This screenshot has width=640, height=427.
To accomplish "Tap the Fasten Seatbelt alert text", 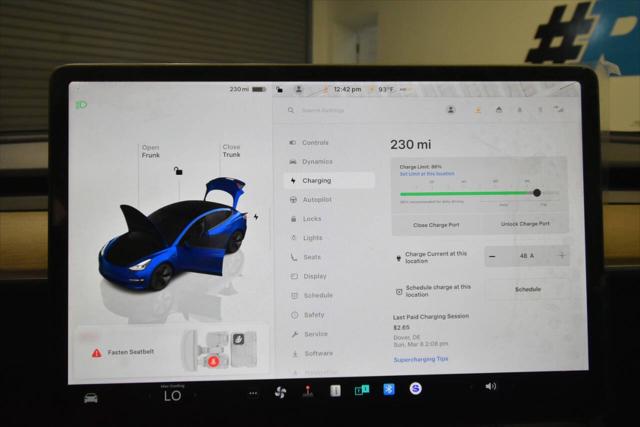I will 131,352.
